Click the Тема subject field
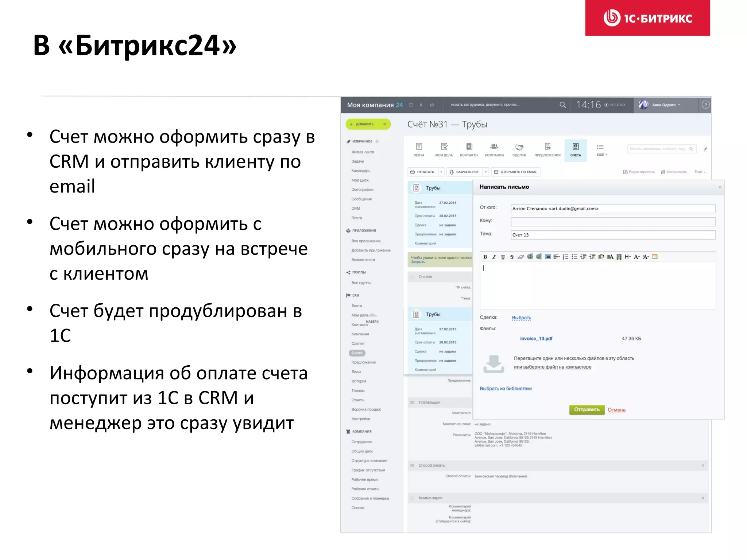 pyautogui.click(x=613, y=235)
